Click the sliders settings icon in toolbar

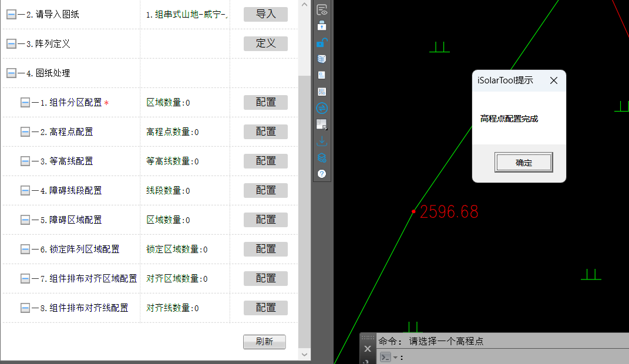click(322, 92)
